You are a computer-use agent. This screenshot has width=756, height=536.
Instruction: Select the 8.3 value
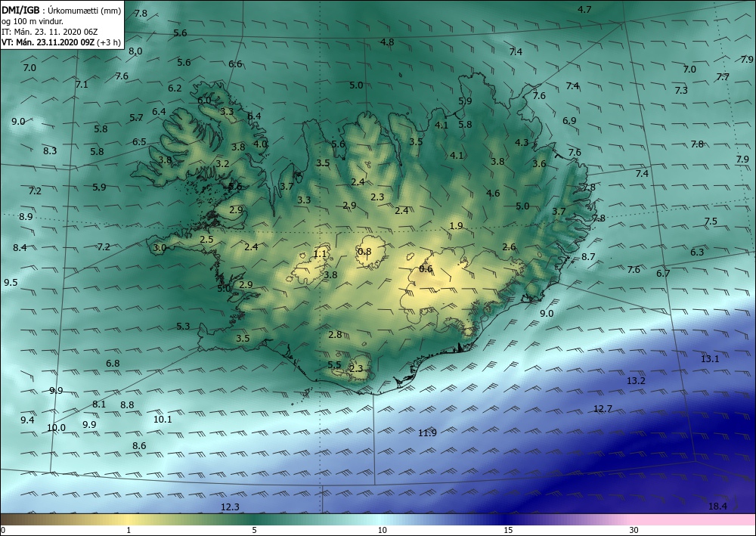pos(50,151)
